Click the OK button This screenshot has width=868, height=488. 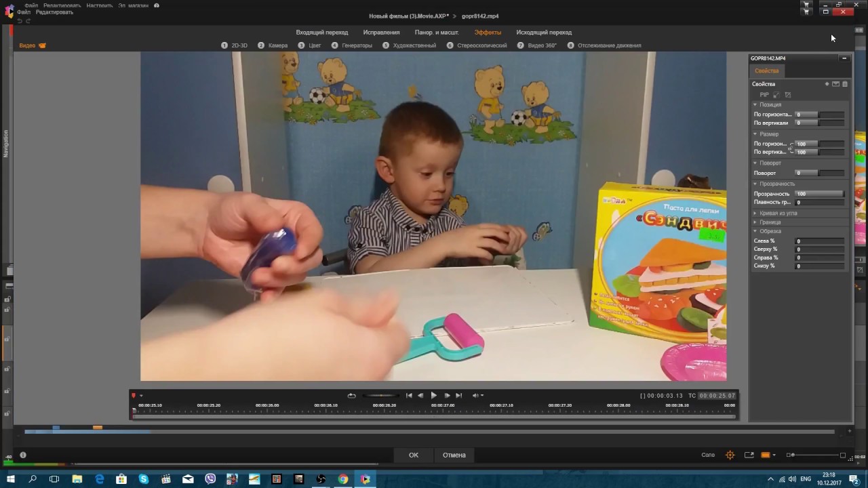coord(414,455)
